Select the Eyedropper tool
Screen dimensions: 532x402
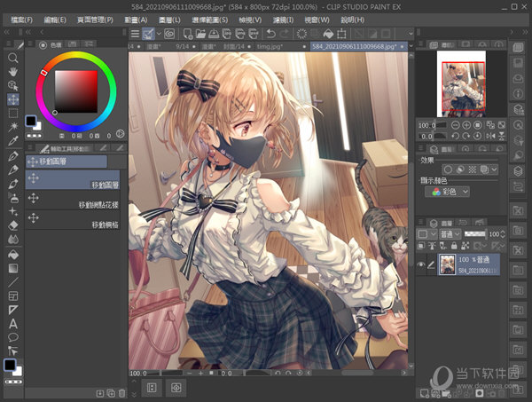(13, 140)
